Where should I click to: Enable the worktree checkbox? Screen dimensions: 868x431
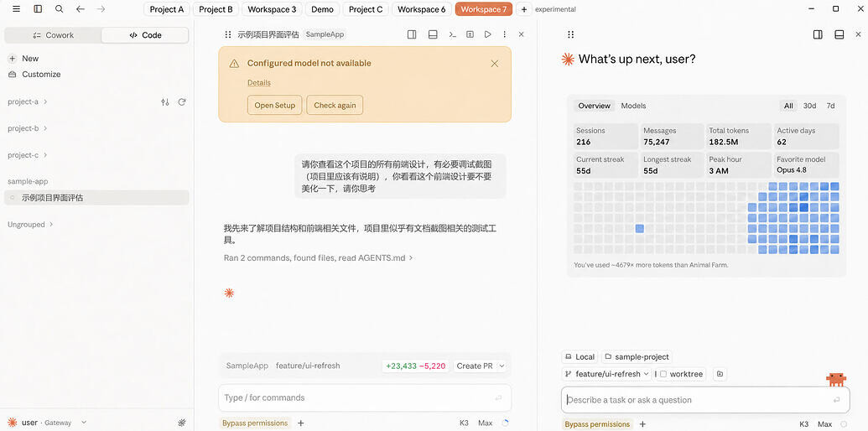[663, 374]
